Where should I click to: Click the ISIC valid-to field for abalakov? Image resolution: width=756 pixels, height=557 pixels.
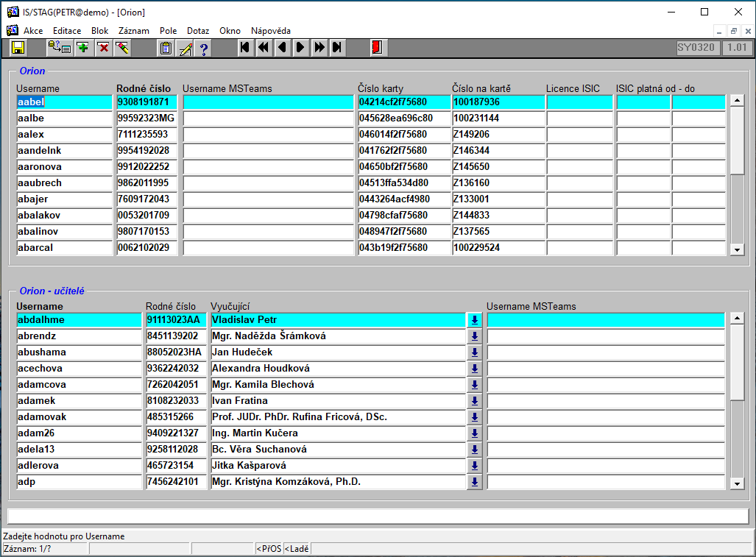[699, 216]
